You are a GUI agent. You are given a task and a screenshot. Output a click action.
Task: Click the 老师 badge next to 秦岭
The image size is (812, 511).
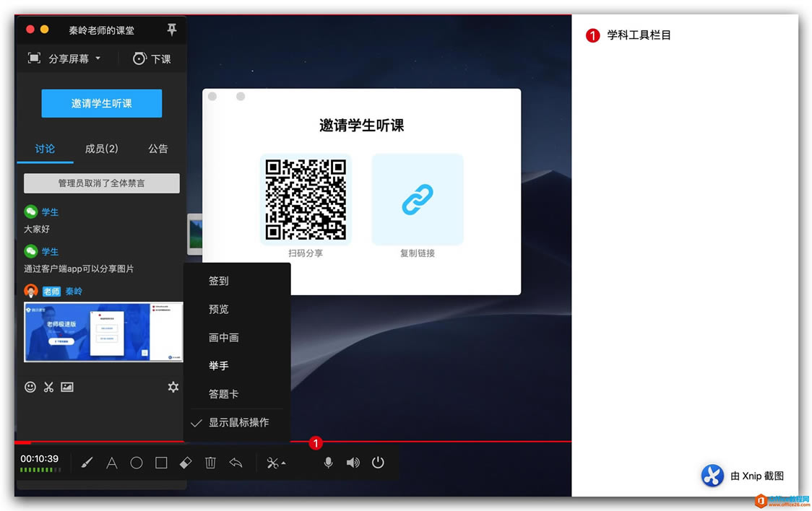(x=52, y=292)
